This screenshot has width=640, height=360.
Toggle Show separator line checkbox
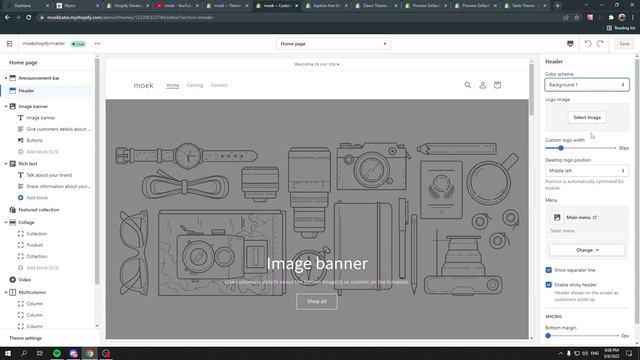pos(549,270)
